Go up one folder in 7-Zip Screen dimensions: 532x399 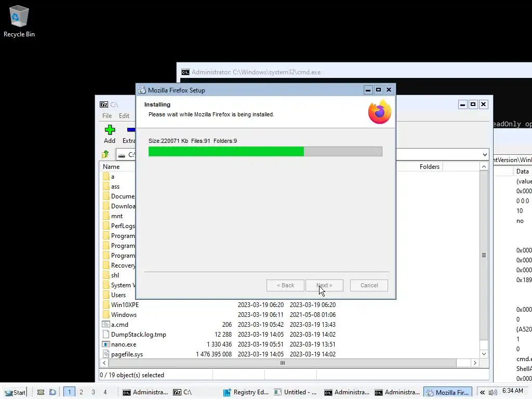pos(105,155)
